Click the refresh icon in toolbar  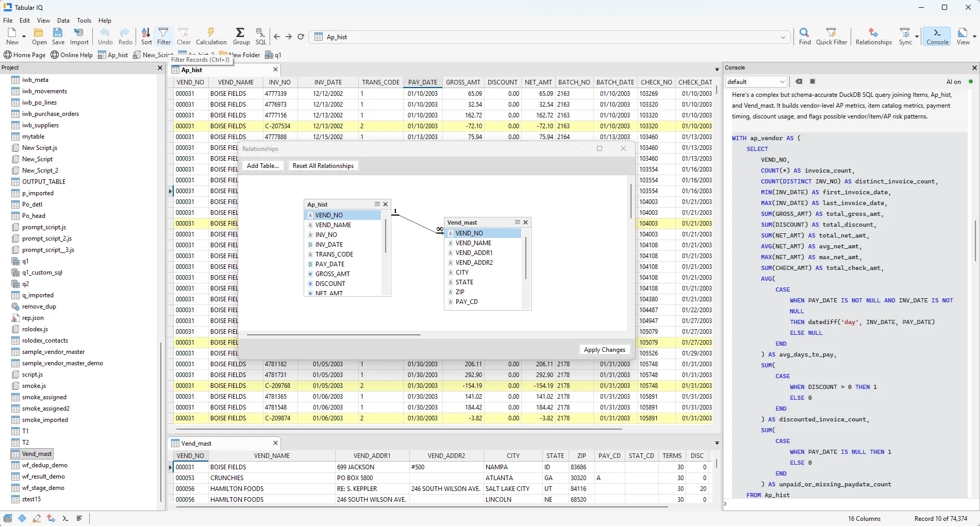click(x=301, y=37)
